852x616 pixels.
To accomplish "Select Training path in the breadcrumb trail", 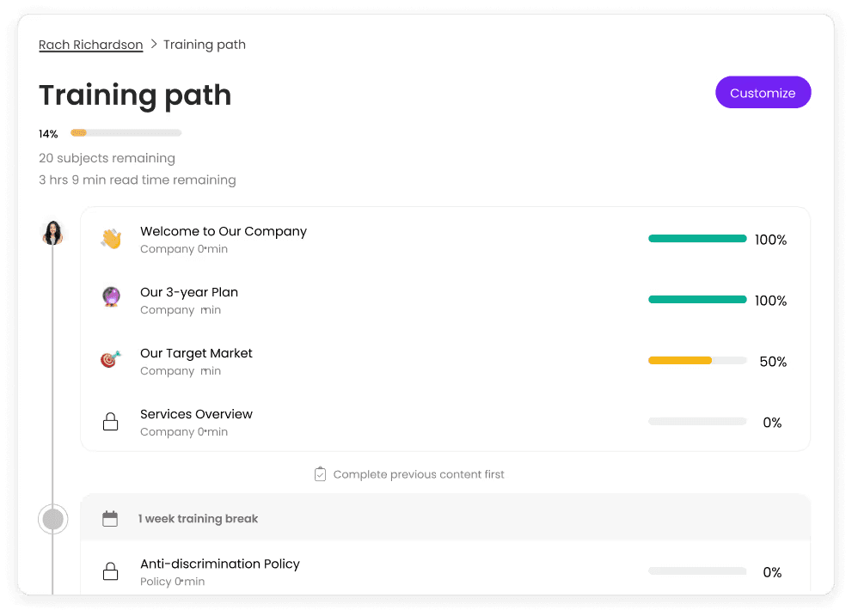I will 204,45.
